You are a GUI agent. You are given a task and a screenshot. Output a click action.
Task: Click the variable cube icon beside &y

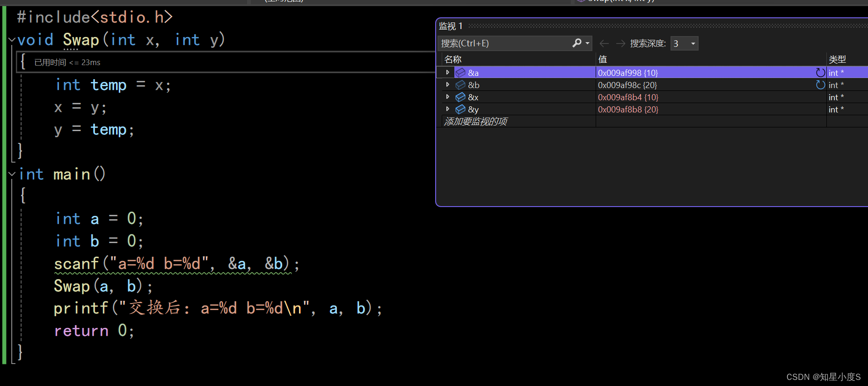[460, 109]
